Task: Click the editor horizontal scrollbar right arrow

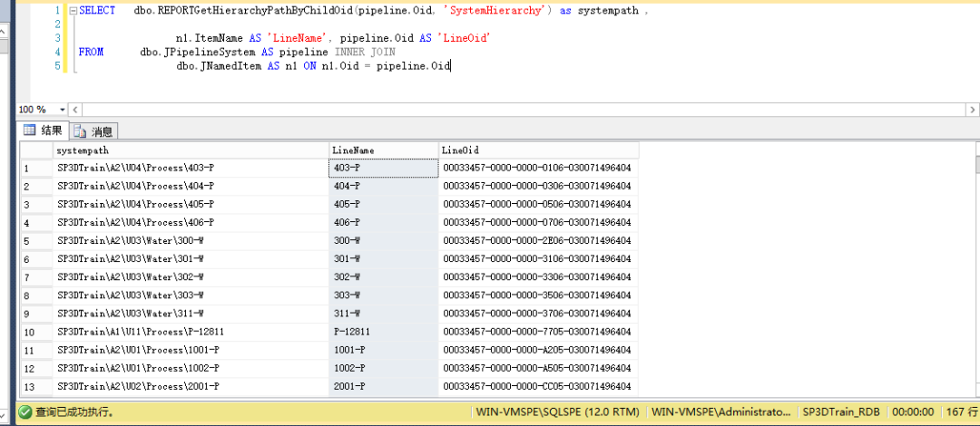Action: click(973, 110)
